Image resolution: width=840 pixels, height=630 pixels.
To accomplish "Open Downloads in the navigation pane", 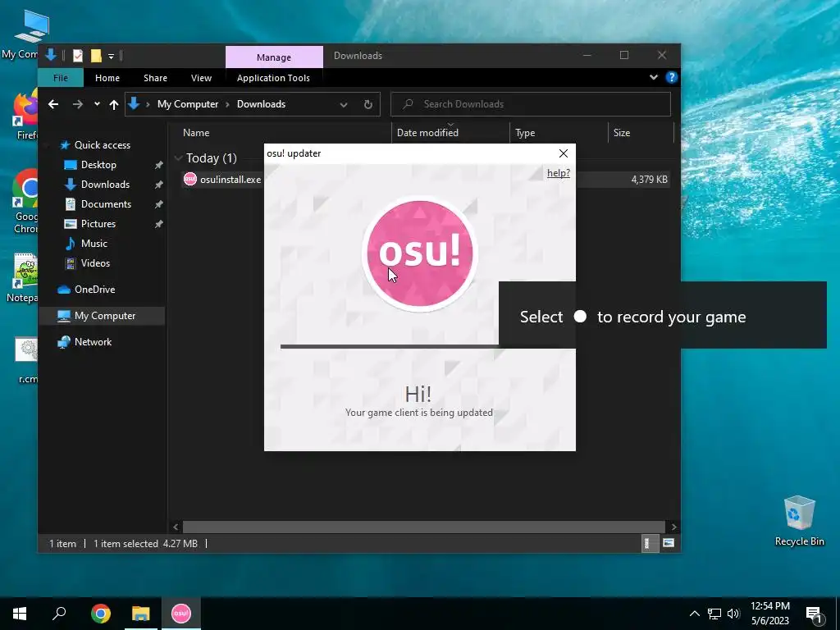I will (105, 185).
